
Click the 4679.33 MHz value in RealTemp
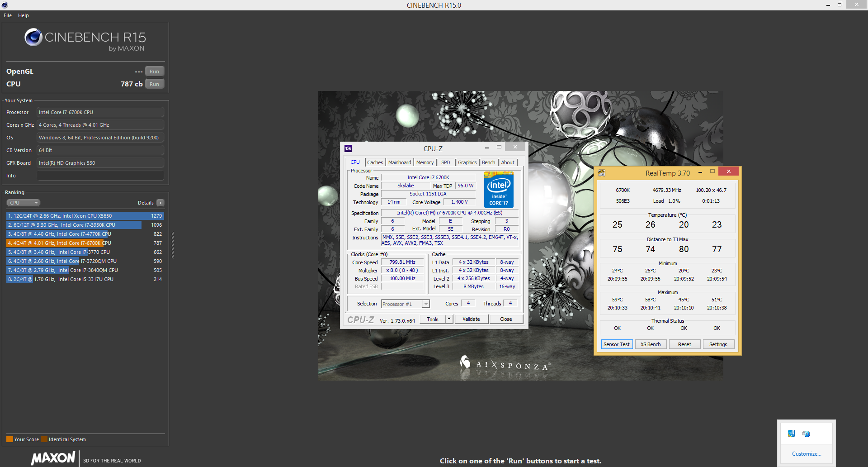tap(667, 190)
